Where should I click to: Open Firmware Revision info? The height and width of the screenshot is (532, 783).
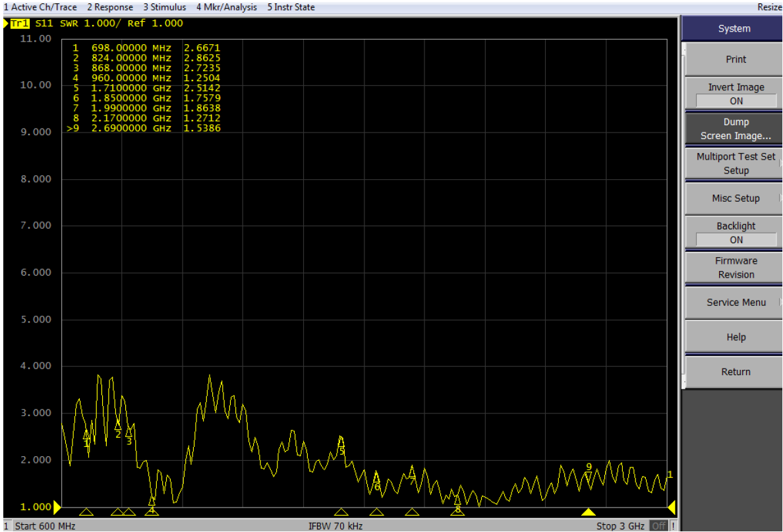point(736,268)
